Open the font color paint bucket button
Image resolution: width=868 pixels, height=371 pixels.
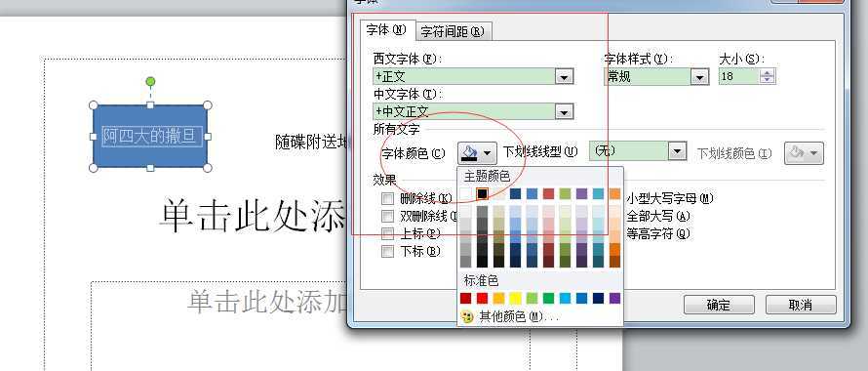coord(469,152)
